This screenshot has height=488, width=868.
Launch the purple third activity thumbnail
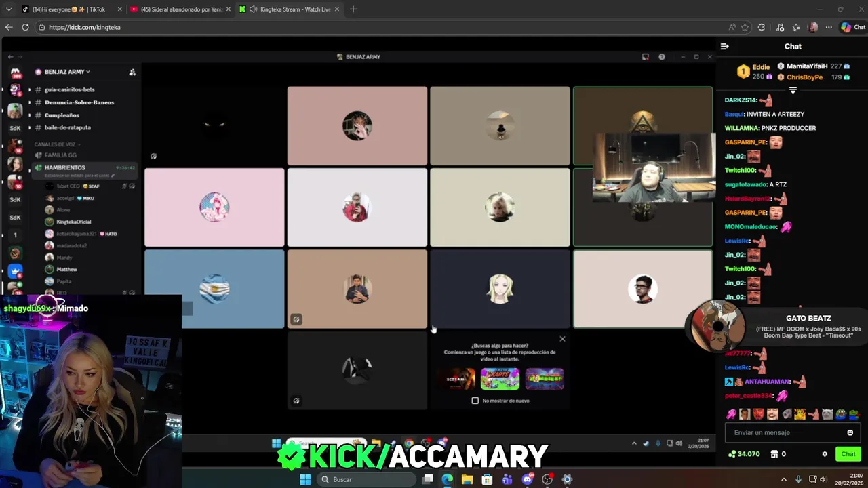545,379
